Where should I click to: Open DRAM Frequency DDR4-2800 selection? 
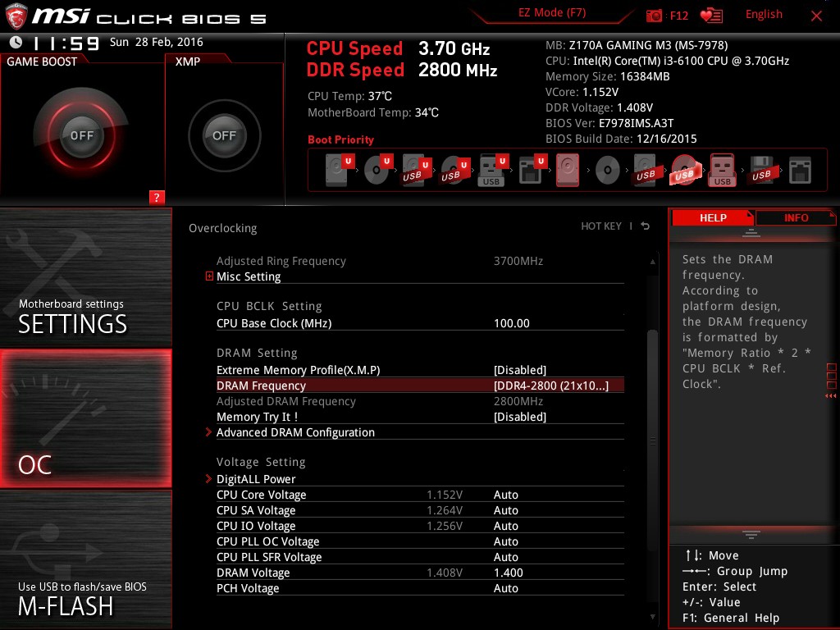551,386
